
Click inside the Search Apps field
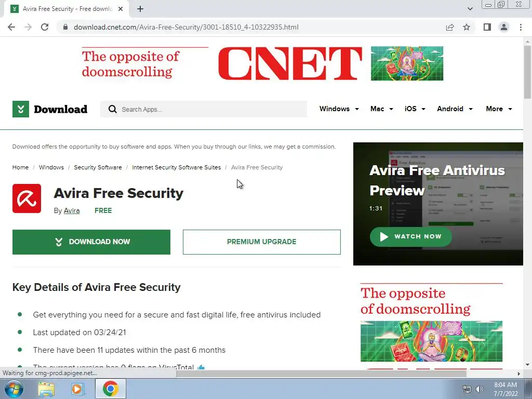click(x=204, y=109)
